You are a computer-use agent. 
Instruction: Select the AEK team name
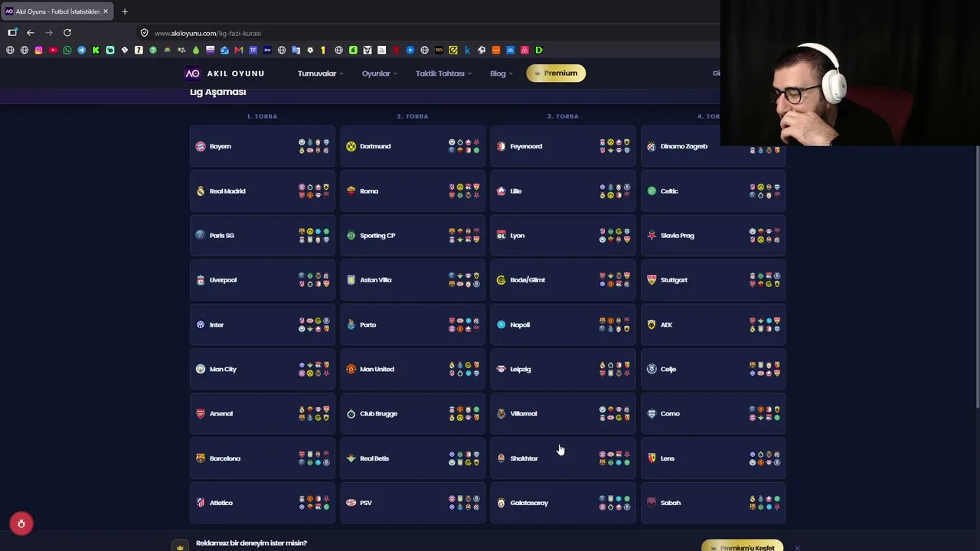[666, 324]
